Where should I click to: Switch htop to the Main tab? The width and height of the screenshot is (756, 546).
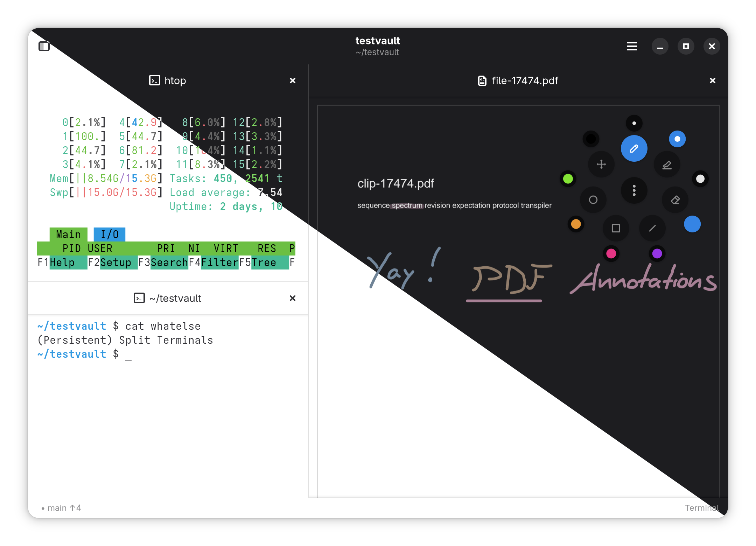[69, 234]
